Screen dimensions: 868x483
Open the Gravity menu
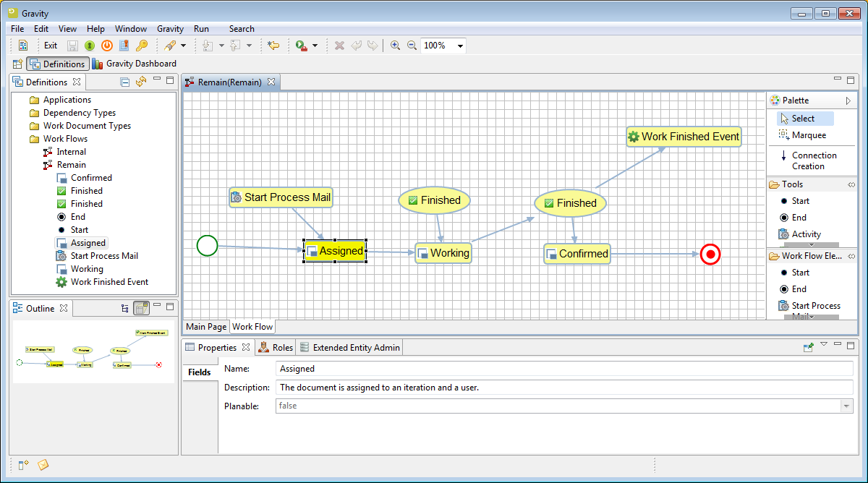[170, 29]
